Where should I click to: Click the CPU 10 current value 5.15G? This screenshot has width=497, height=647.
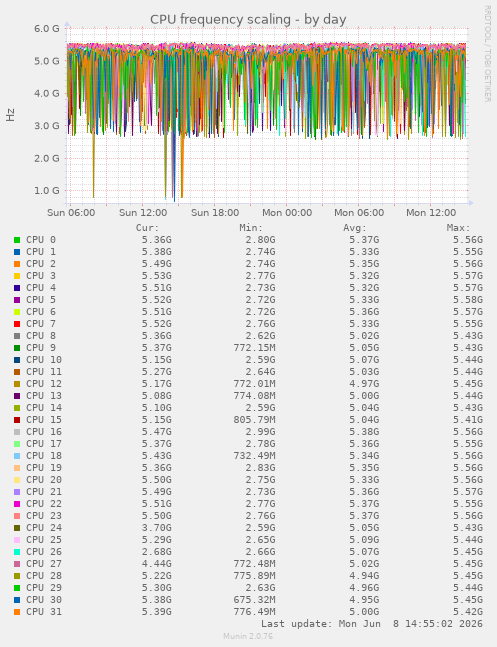pos(156,360)
